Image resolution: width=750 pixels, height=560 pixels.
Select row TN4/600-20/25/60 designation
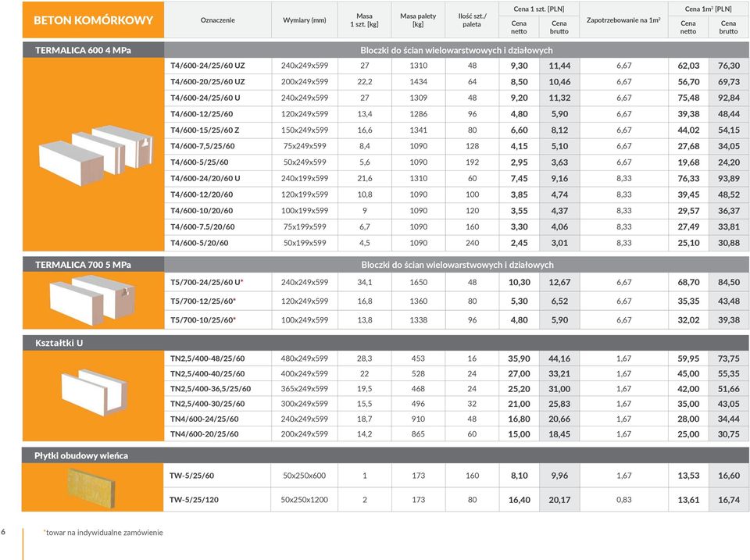[204, 434]
